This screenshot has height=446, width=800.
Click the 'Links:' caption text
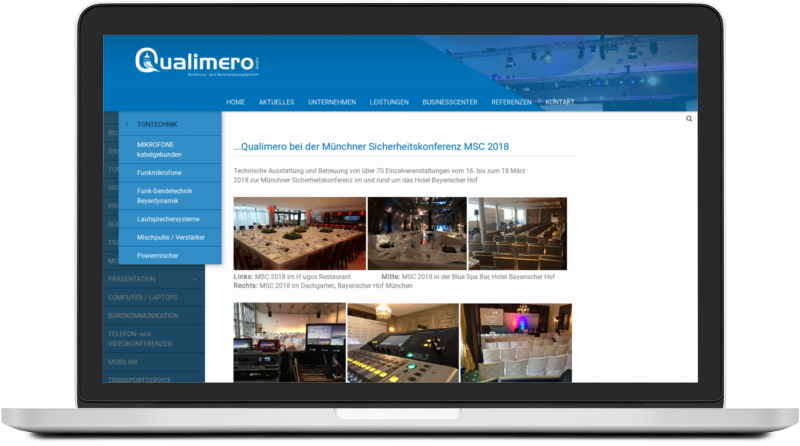click(243, 277)
